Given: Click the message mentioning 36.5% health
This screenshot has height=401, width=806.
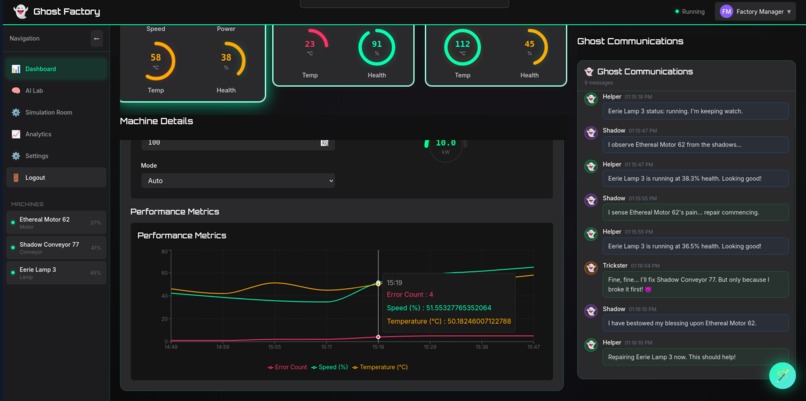Looking at the screenshot, I should [695, 246].
